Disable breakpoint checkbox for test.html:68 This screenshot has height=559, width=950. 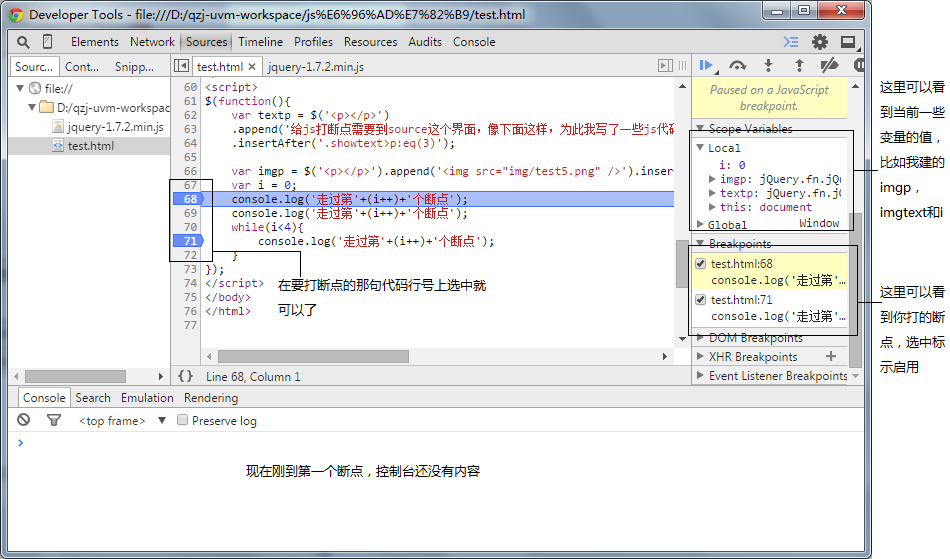point(700,263)
